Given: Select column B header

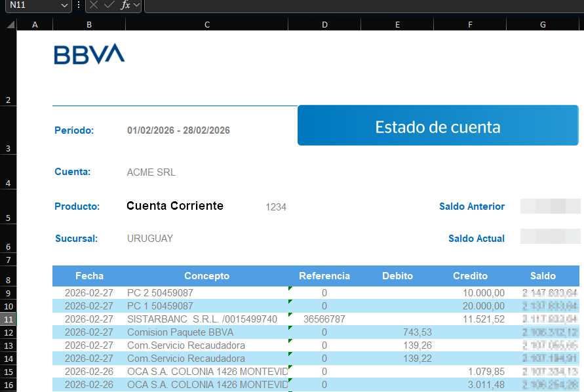Looking at the screenshot, I should coord(89,25).
